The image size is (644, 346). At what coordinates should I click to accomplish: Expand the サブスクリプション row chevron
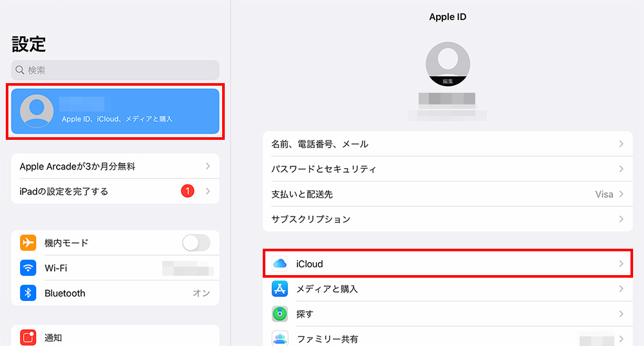click(621, 219)
